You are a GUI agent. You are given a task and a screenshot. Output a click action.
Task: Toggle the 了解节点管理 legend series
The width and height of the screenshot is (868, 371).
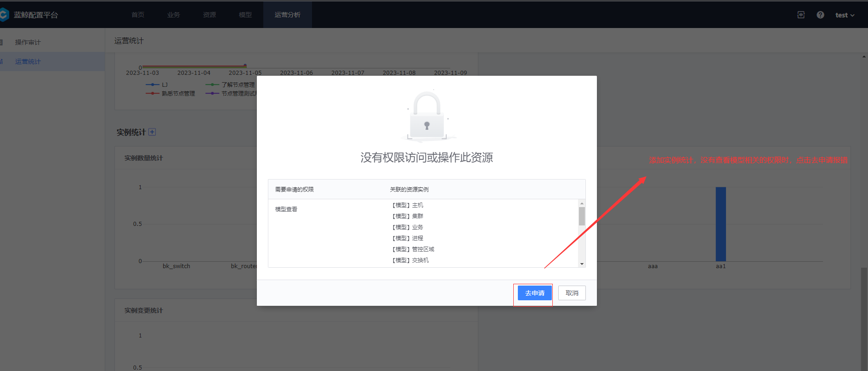point(230,84)
